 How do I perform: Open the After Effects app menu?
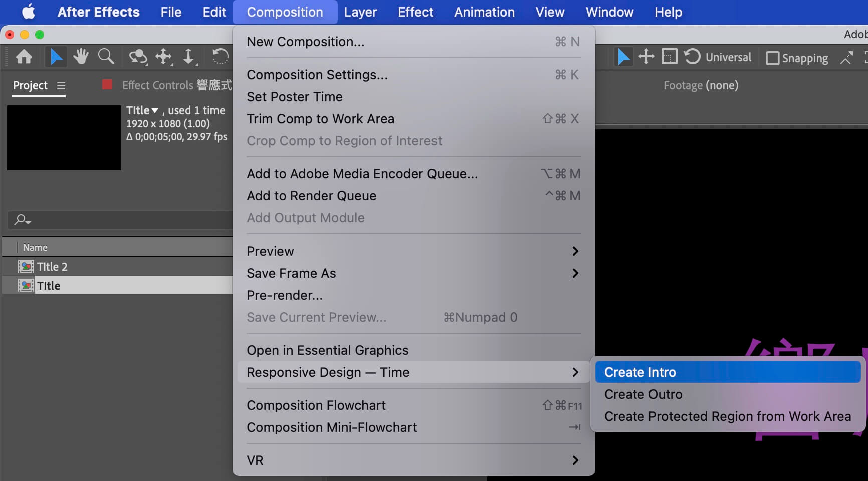[99, 12]
